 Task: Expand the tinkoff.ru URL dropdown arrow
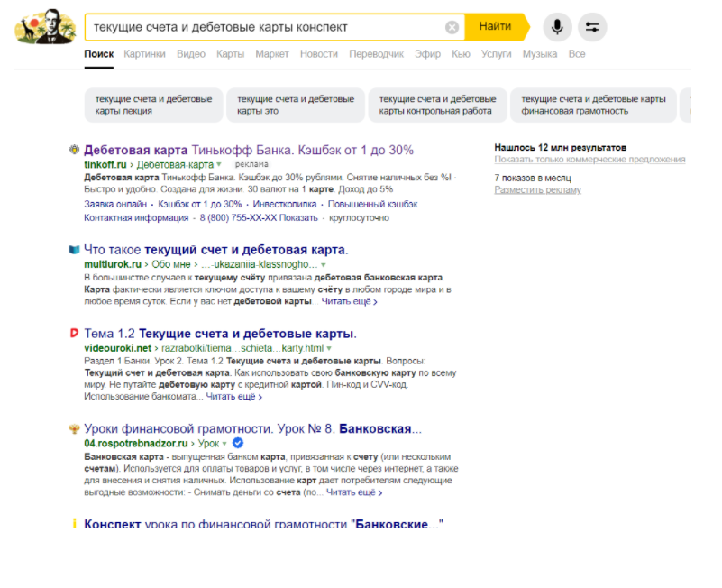(x=219, y=164)
